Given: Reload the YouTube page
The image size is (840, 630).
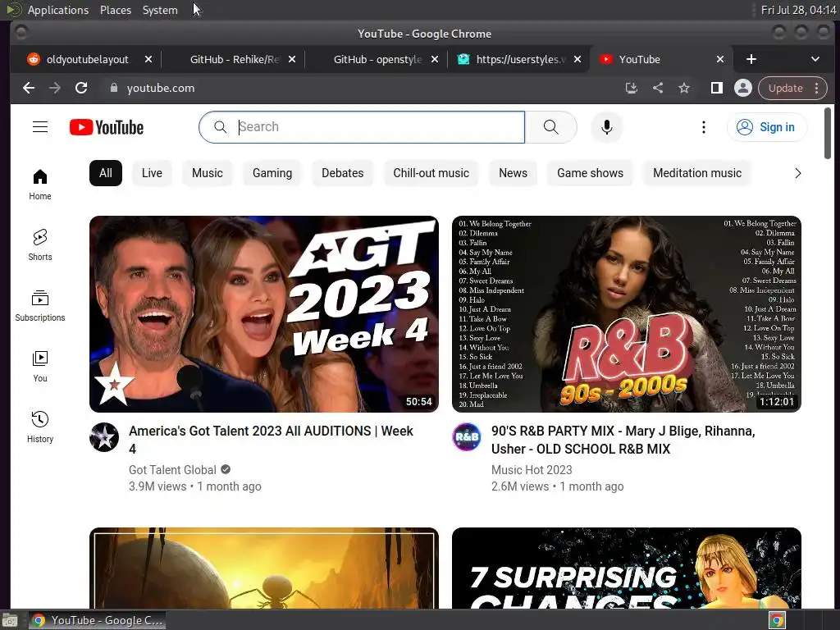Looking at the screenshot, I should (x=81, y=88).
